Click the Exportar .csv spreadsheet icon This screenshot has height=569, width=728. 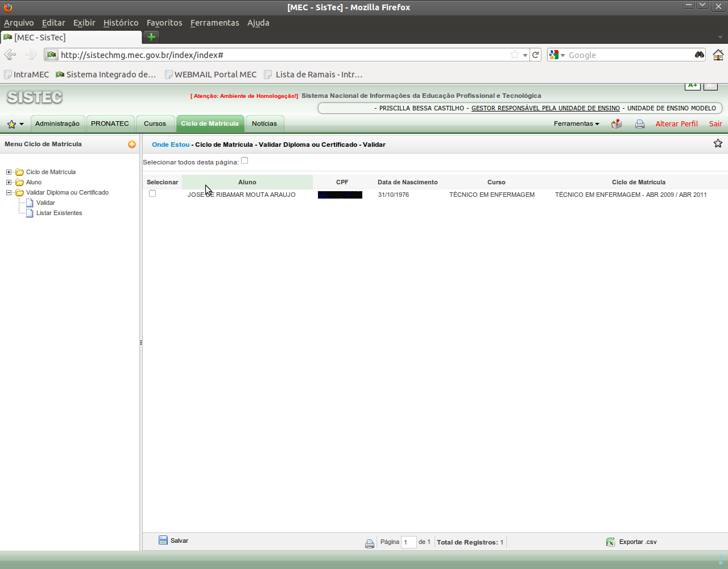tap(610, 542)
